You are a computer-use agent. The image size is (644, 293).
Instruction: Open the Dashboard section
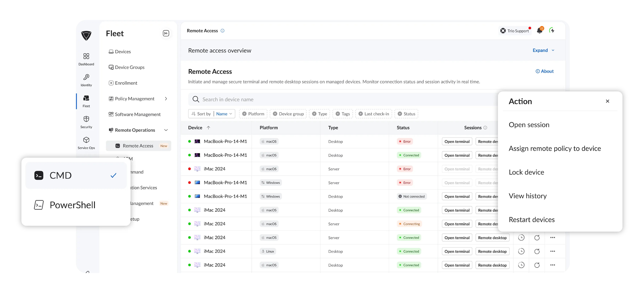(x=86, y=59)
